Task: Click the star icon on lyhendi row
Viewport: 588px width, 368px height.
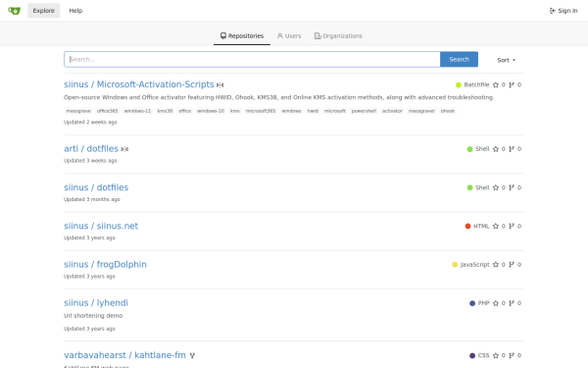Action: point(495,303)
